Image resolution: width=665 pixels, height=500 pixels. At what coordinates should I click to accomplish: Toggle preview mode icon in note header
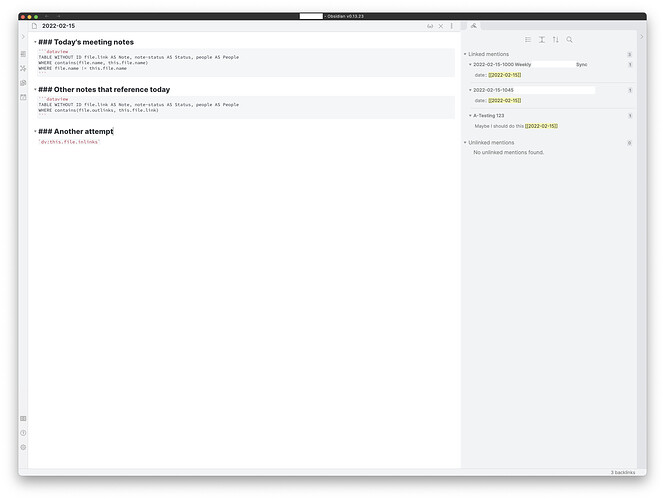[x=430, y=26]
